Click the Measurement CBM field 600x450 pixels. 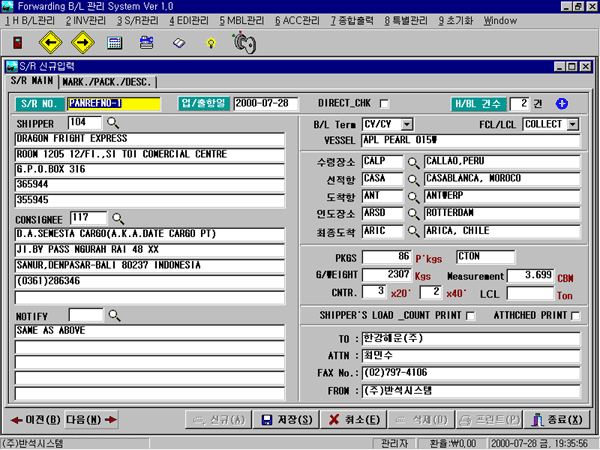[530, 276]
